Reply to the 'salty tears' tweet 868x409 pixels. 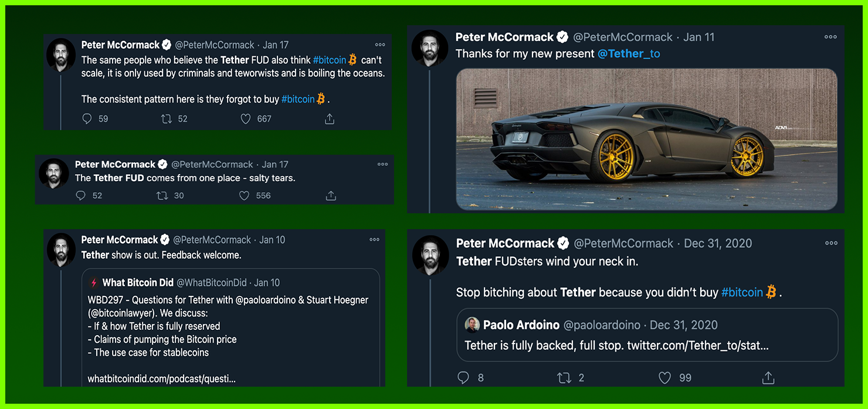[81, 196]
